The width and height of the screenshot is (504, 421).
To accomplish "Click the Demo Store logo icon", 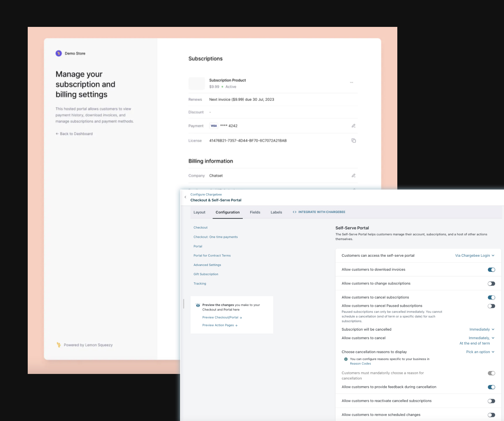I will 59,53.
